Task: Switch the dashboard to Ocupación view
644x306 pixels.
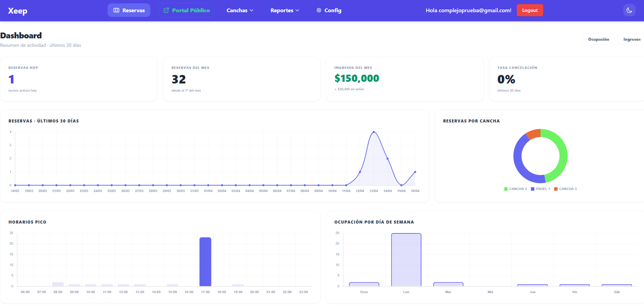Action: coord(599,39)
